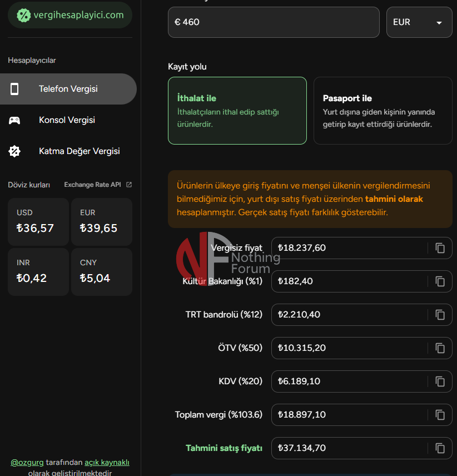The height and width of the screenshot is (476, 457).
Task: Copy the KDV tax amount
Action: pyautogui.click(x=440, y=381)
